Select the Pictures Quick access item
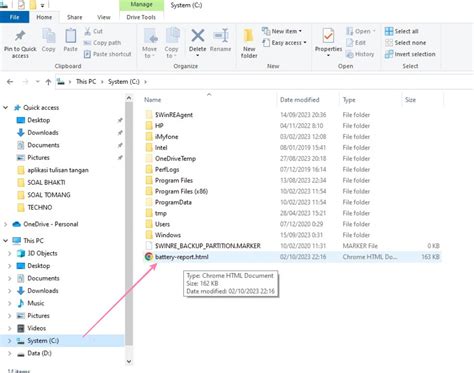 point(38,157)
